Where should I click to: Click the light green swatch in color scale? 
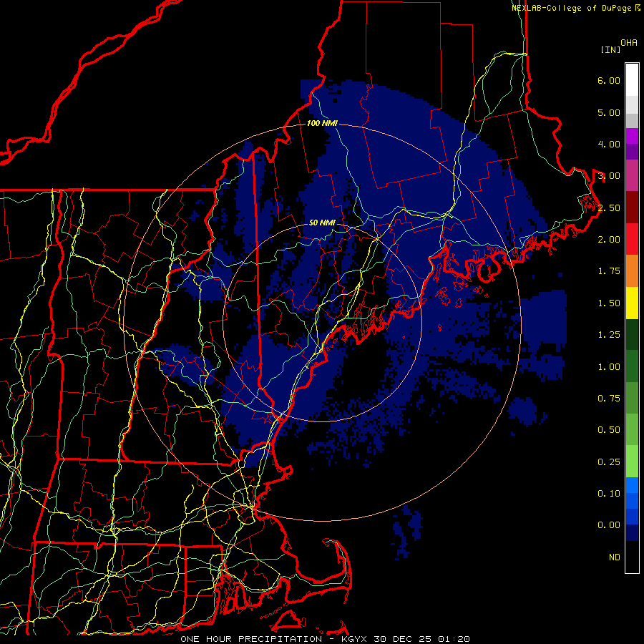(632, 462)
